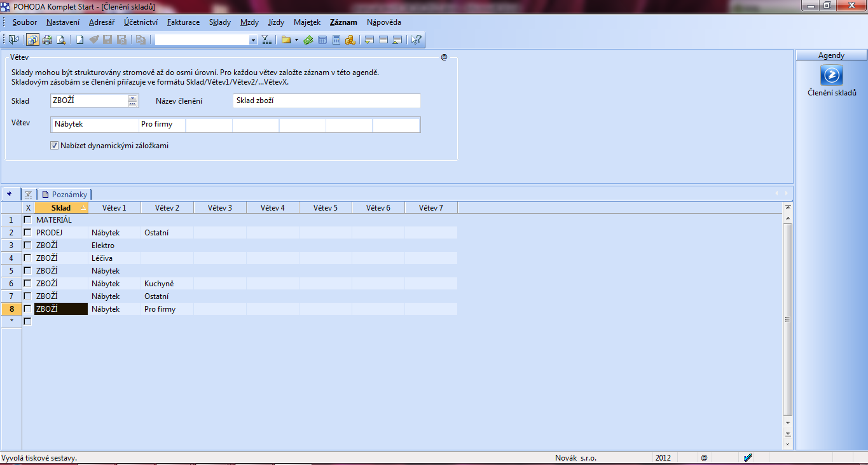Check the box in MATERIÁL row

tap(27, 219)
